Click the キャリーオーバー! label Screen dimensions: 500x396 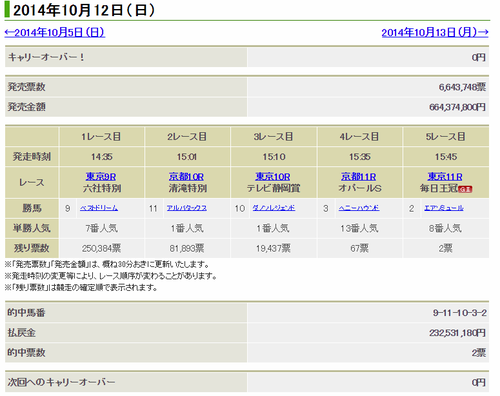pos(46,57)
